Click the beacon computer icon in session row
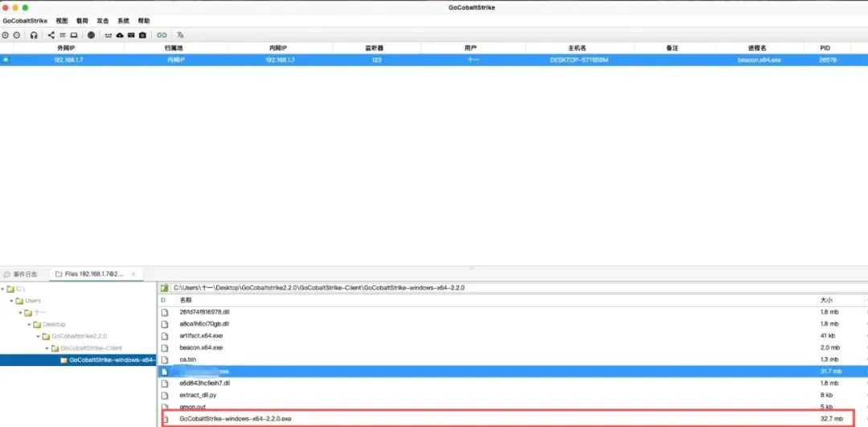Viewport: 868px width, 427px height. click(6, 60)
